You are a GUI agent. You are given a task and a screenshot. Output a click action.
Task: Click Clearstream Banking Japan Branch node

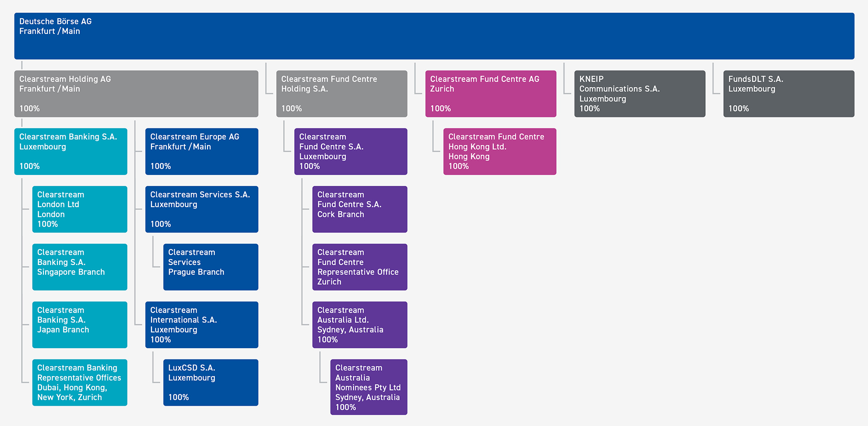point(80,325)
